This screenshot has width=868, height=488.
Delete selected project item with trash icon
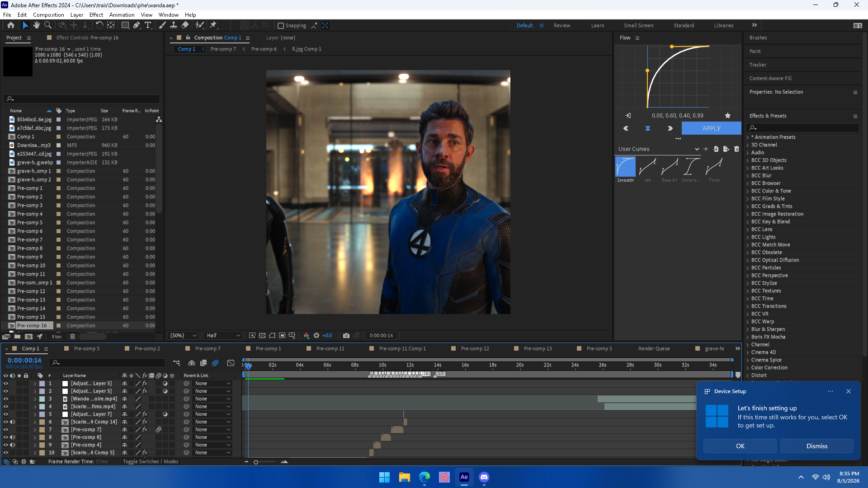pyautogui.click(x=72, y=336)
